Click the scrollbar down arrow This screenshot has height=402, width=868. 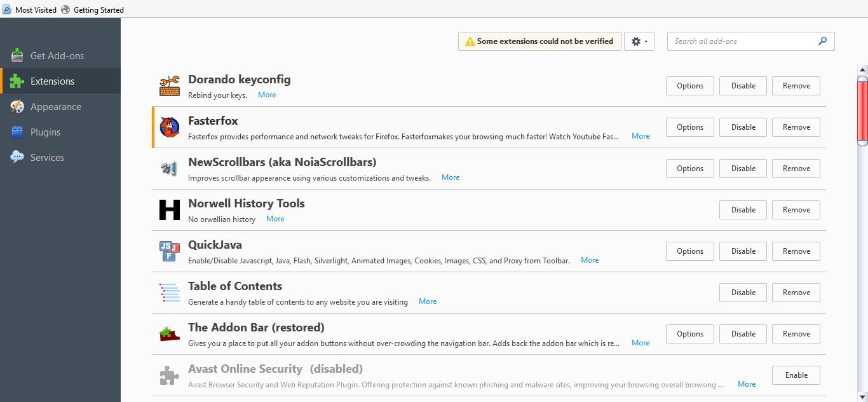click(862, 396)
